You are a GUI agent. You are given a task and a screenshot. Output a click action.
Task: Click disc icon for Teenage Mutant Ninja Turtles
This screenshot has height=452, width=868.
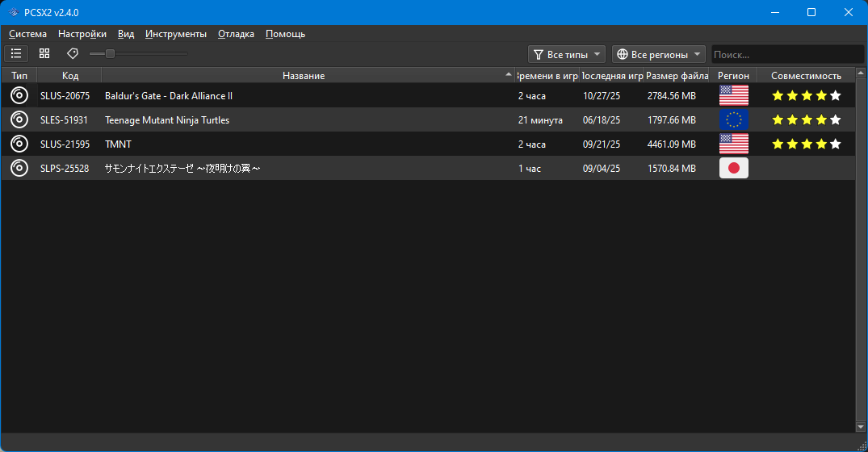tap(19, 119)
